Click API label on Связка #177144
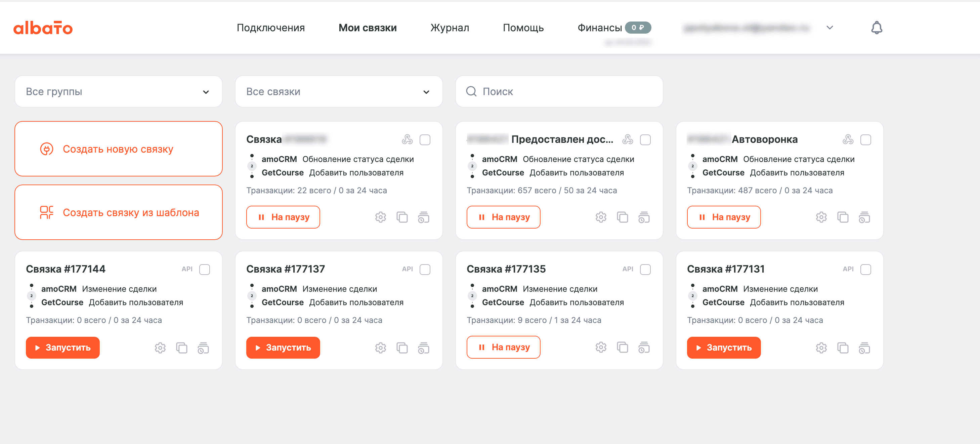Image resolution: width=980 pixels, height=444 pixels. point(187,269)
